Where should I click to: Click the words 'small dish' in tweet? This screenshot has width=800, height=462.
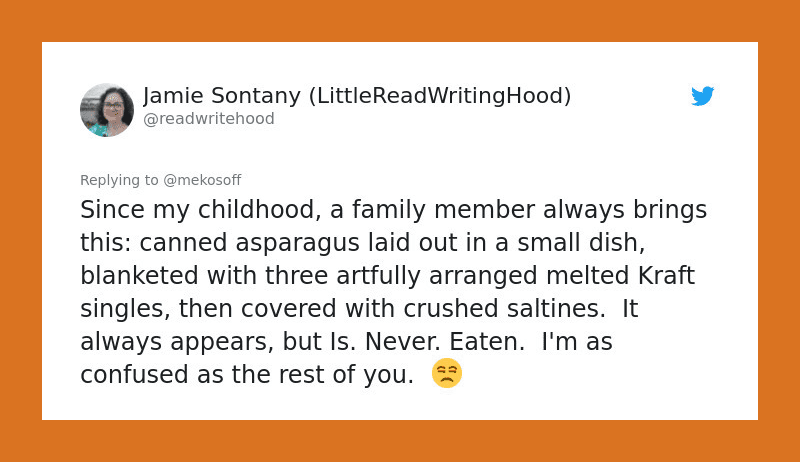[x=581, y=243]
